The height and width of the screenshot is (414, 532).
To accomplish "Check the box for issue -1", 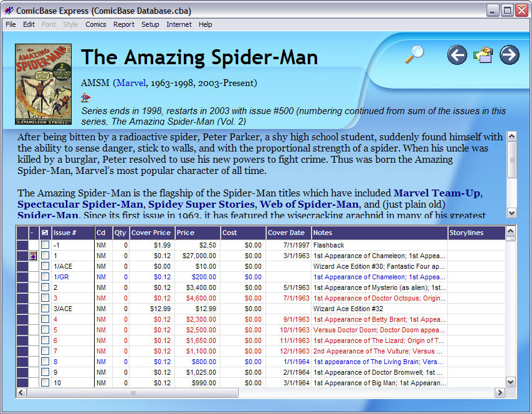I will [x=45, y=245].
